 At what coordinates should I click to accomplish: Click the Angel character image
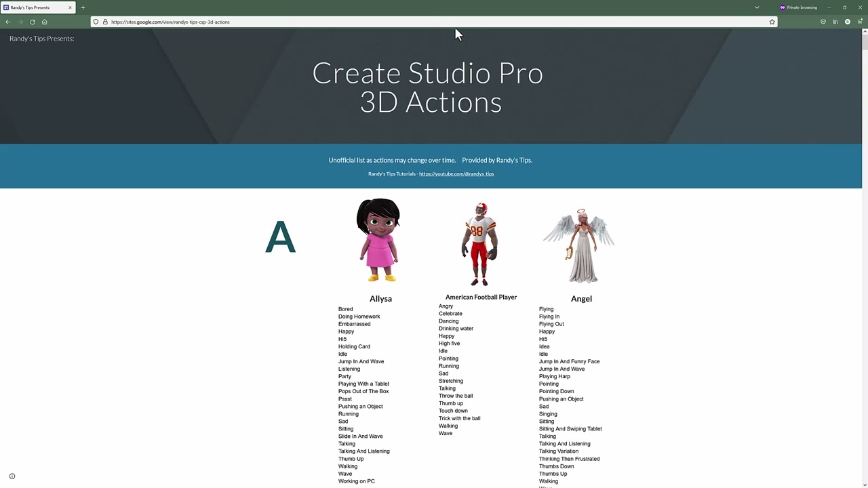(x=579, y=245)
